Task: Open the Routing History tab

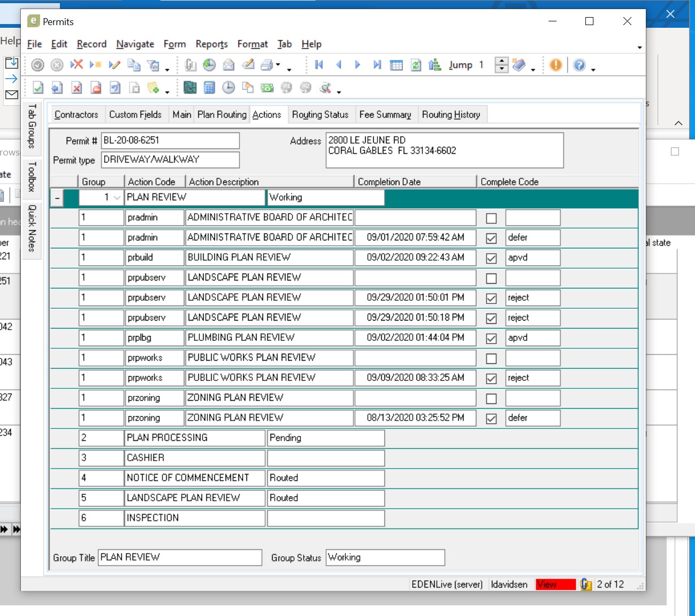Action: 451,114
